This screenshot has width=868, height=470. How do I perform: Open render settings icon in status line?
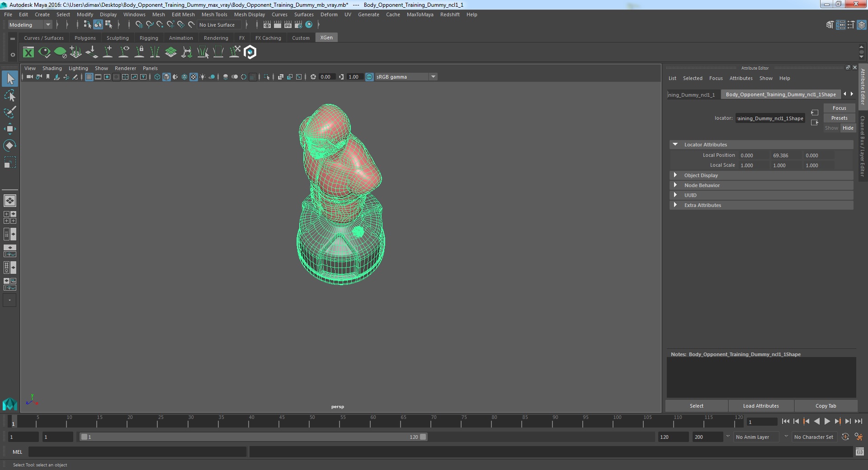click(x=298, y=25)
